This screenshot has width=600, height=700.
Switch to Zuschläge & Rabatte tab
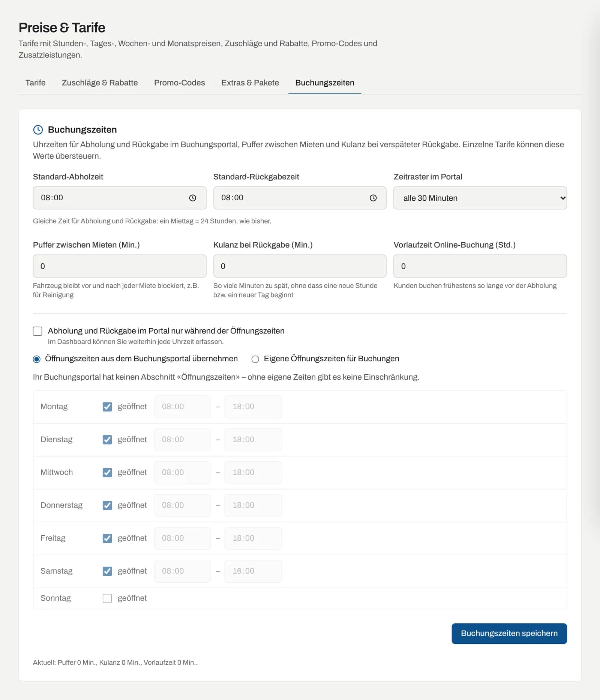tap(100, 83)
